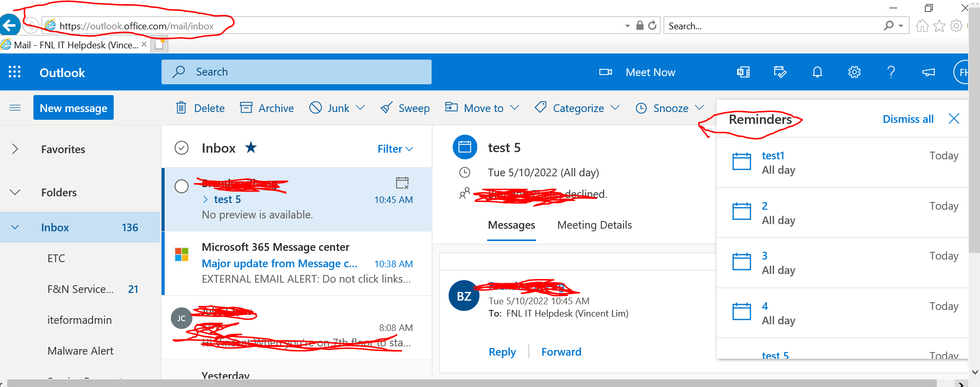Click the Inbox favorite star

pyautogui.click(x=251, y=148)
